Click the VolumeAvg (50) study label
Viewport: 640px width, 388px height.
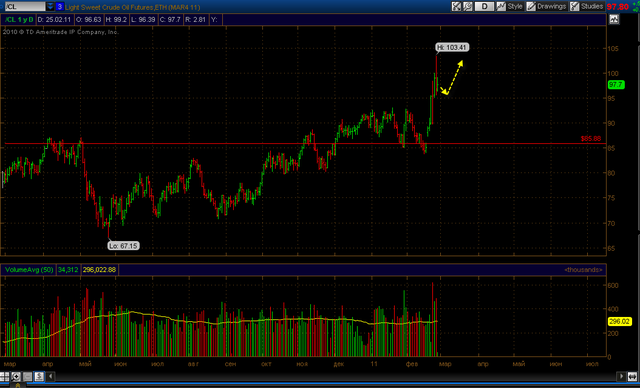(x=29, y=270)
